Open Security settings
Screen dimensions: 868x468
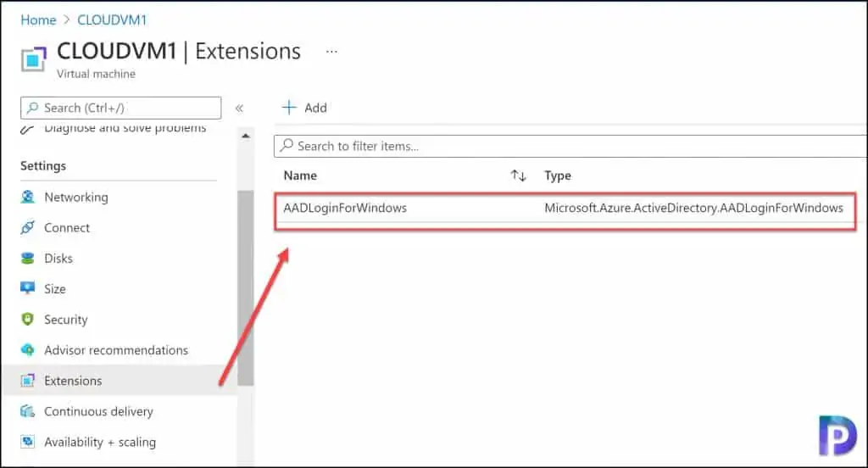tap(65, 320)
